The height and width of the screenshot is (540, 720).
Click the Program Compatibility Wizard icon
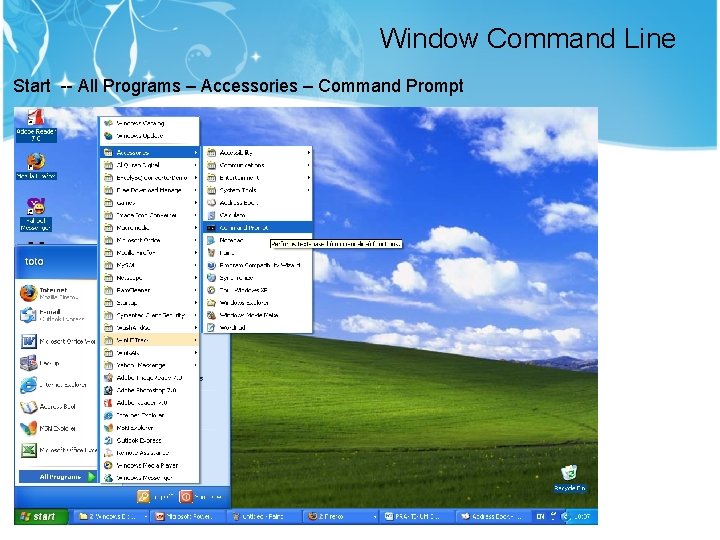[x=211, y=265]
